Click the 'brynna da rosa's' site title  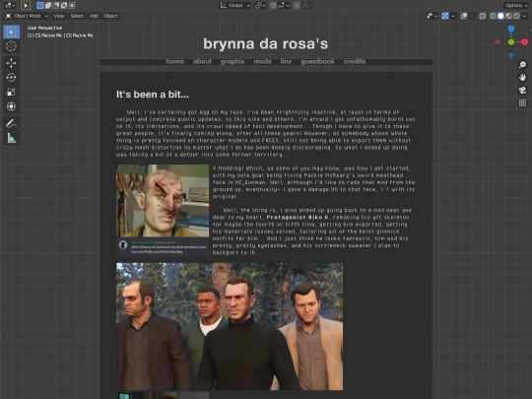pos(266,43)
